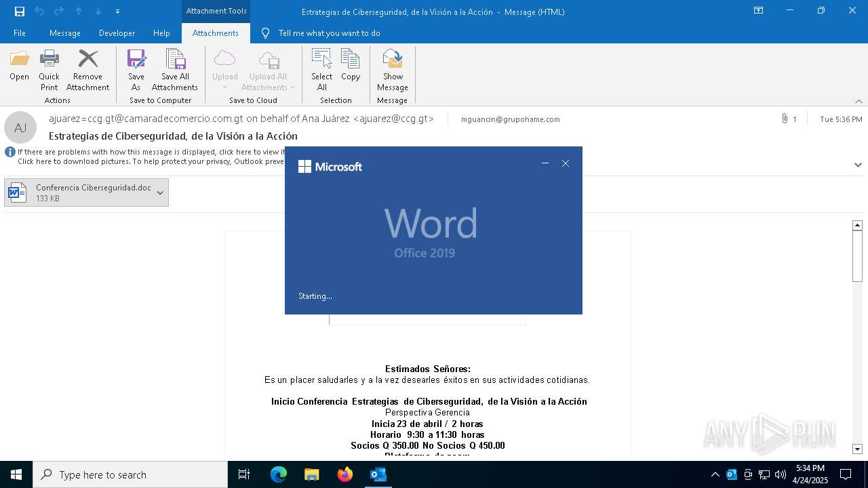Open File Explorer from taskbar

point(312,474)
